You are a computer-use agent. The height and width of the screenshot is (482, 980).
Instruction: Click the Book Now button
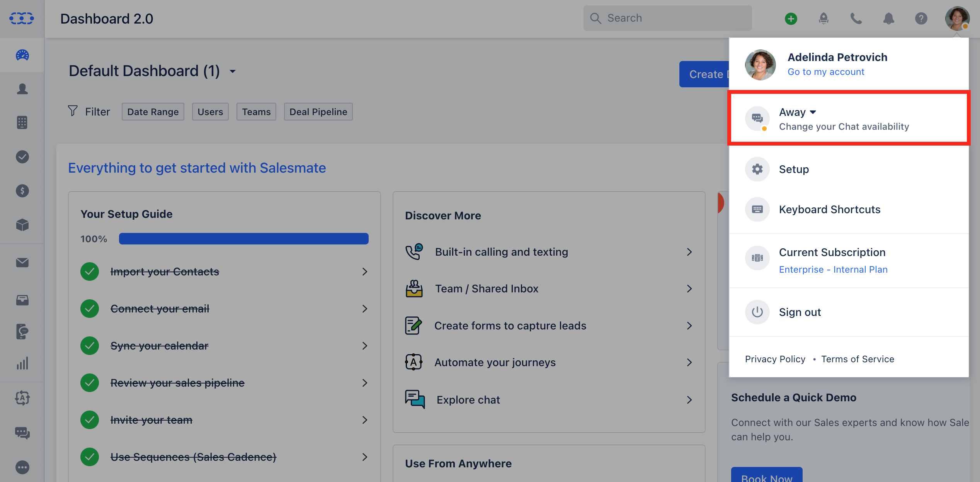click(x=767, y=475)
